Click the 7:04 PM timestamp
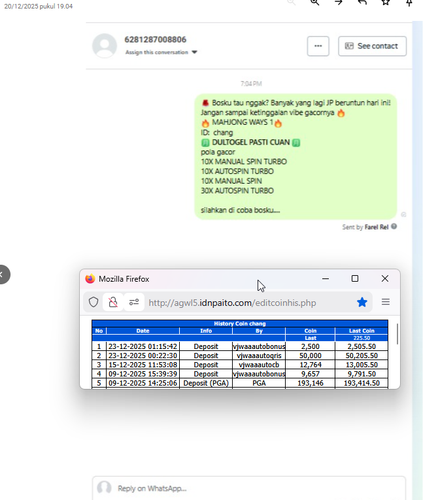This screenshot has width=423, height=500. 251,83
